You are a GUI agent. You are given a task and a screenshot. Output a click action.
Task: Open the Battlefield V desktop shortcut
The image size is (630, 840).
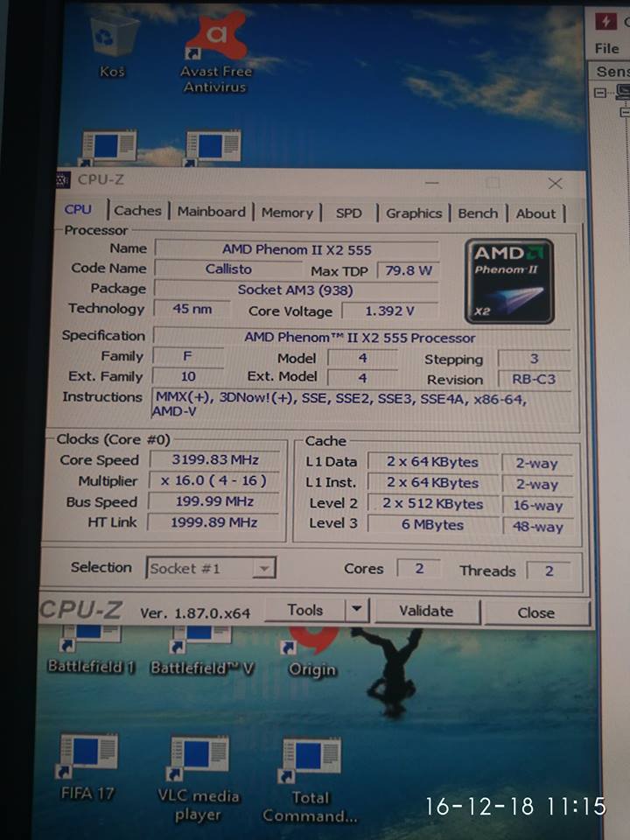point(202,651)
